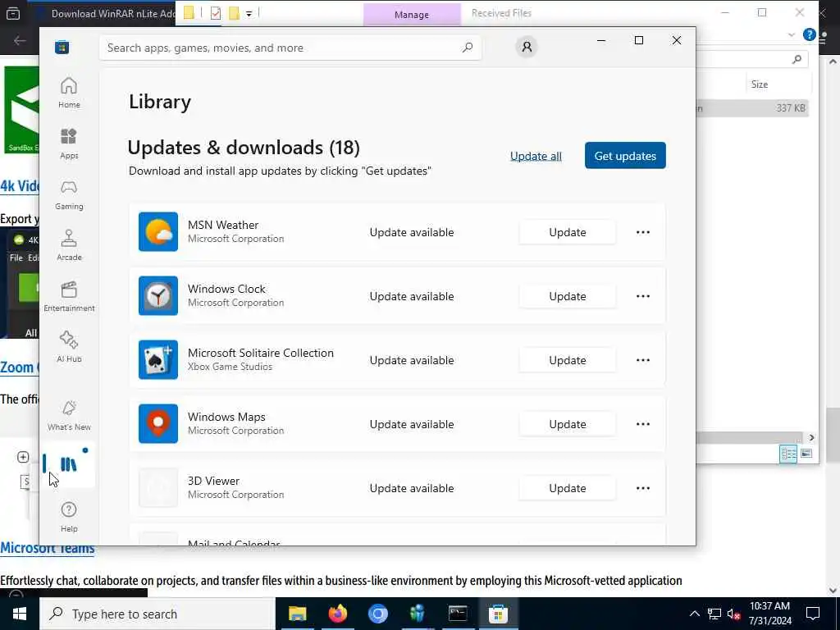Click the taskbar search box

[x=157, y=614]
